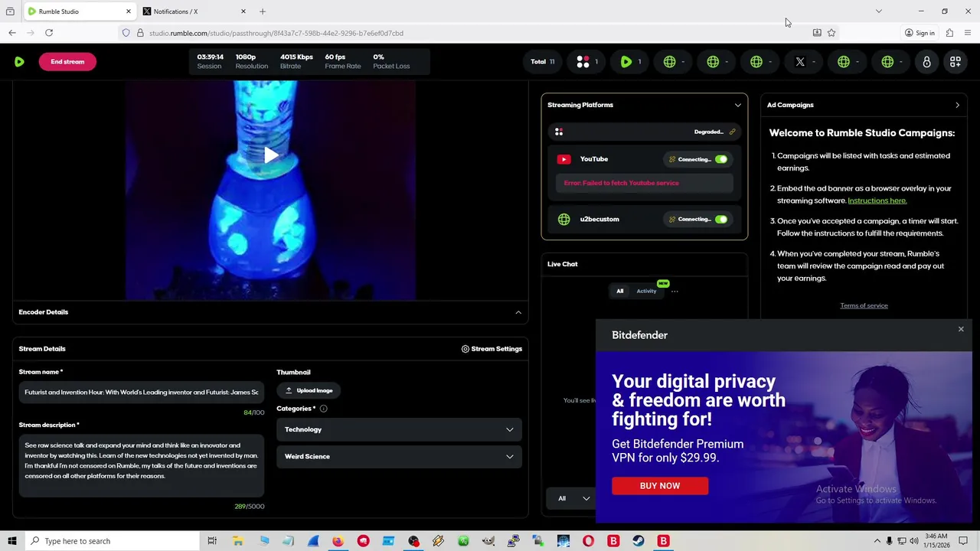This screenshot has height=551, width=980.
Task: Click the lock icon in the studio header
Action: [x=926, y=62]
